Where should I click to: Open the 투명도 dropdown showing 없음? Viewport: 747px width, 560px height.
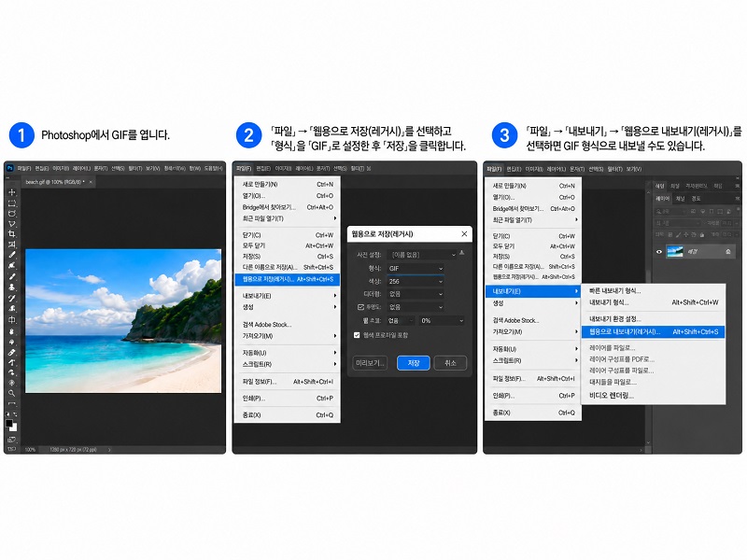point(416,307)
